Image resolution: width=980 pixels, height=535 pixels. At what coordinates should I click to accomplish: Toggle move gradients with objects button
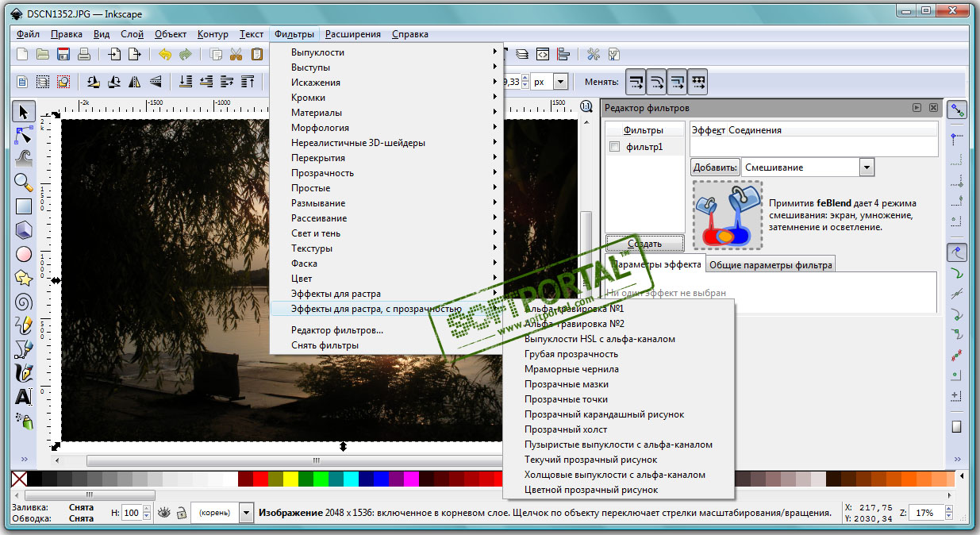677,81
